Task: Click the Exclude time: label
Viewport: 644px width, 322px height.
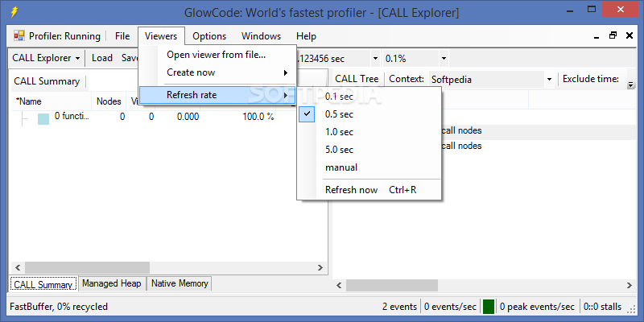Action: pos(591,79)
